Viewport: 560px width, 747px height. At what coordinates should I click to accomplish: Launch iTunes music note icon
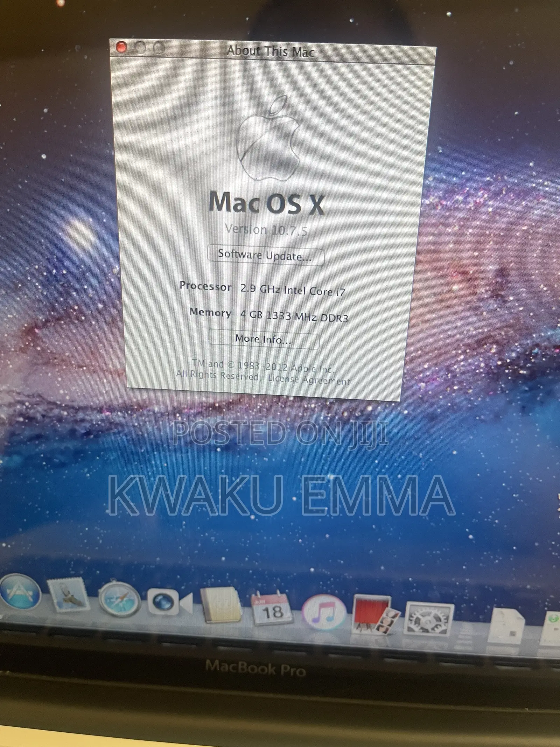coord(324,611)
